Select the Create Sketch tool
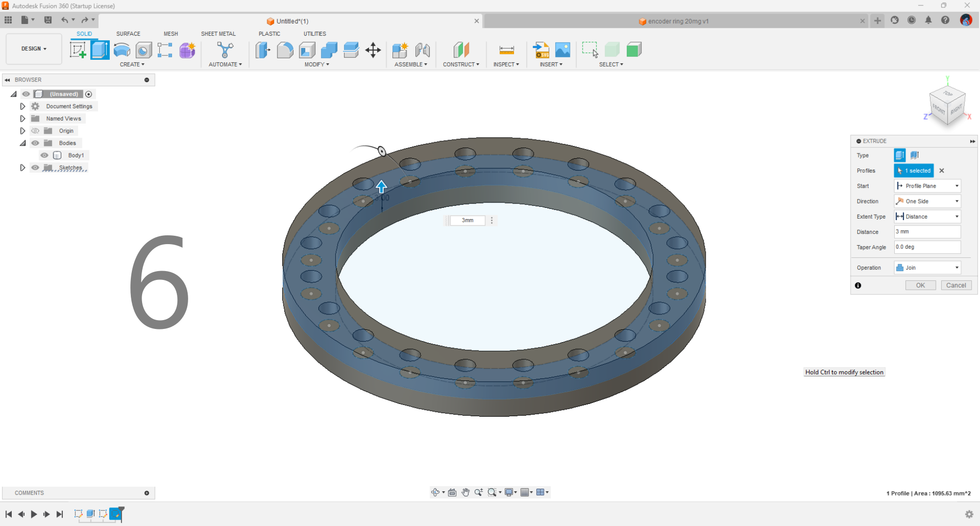The image size is (980, 526). tap(78, 50)
